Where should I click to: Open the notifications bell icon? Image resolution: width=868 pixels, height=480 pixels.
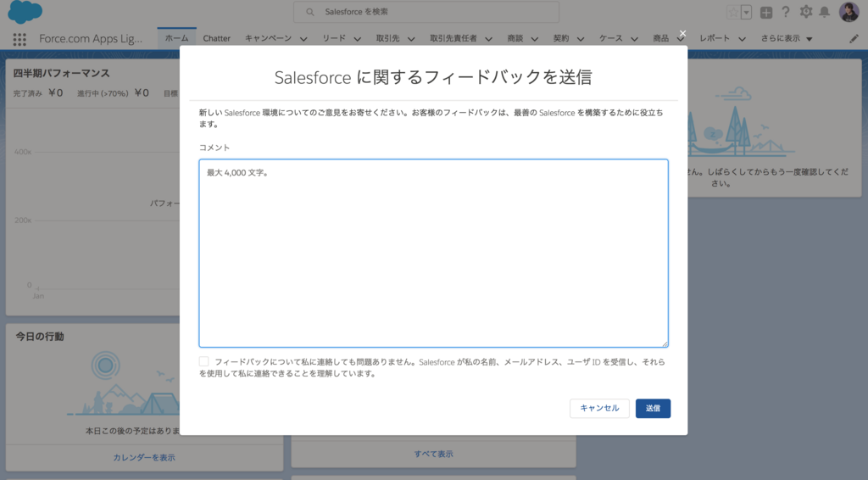point(824,12)
